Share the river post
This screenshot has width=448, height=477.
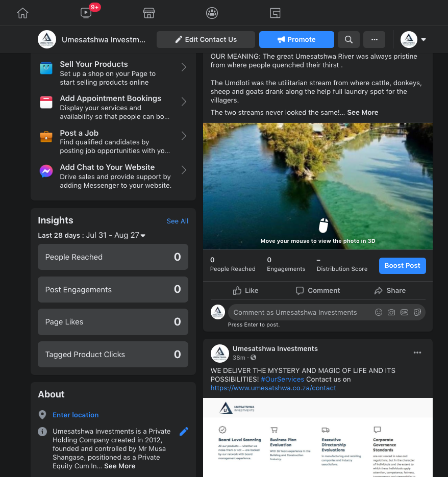point(390,290)
